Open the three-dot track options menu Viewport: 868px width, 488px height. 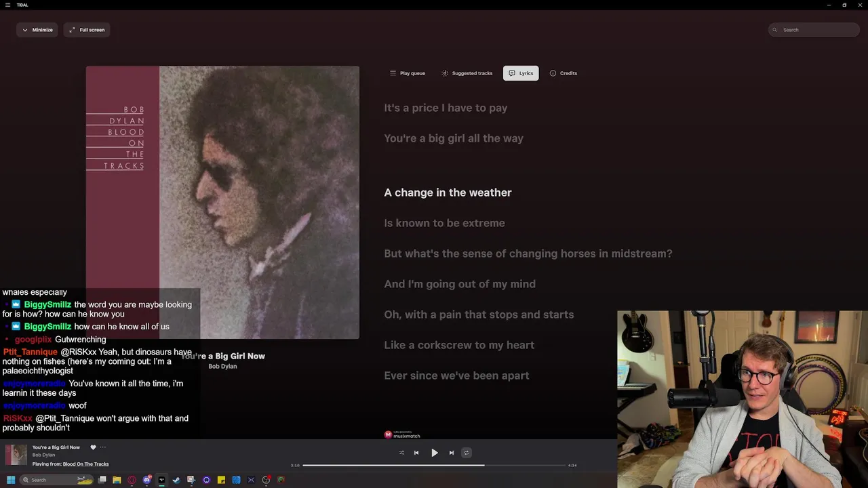[103, 447]
